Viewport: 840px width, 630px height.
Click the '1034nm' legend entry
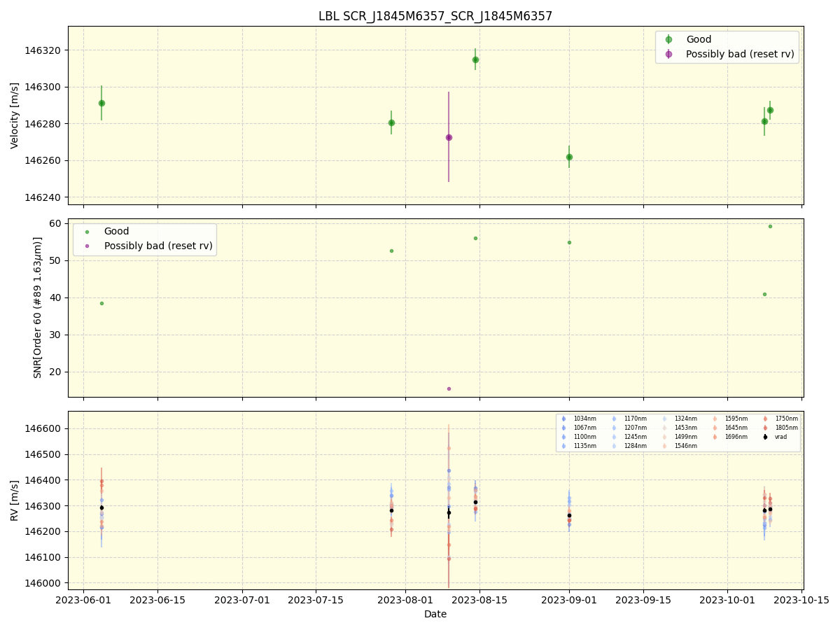pos(585,419)
